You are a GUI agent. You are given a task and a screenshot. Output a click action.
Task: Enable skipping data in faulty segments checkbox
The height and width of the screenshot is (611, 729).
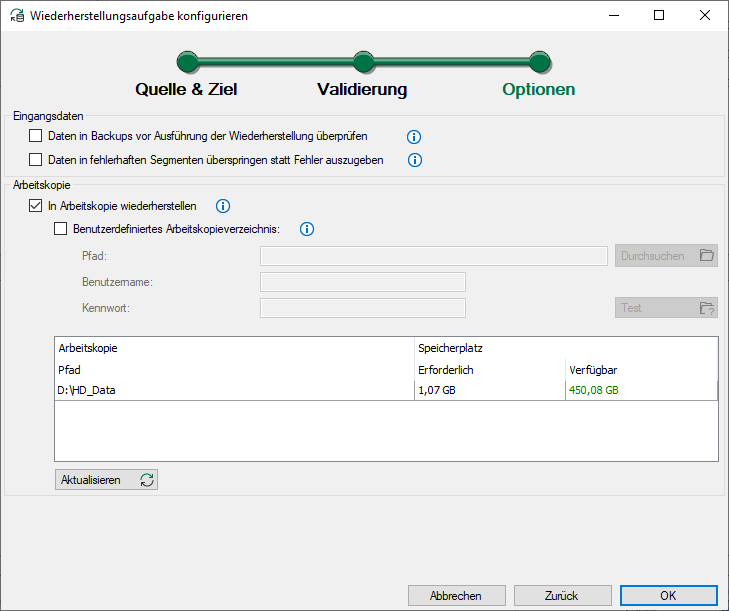[x=36, y=160]
